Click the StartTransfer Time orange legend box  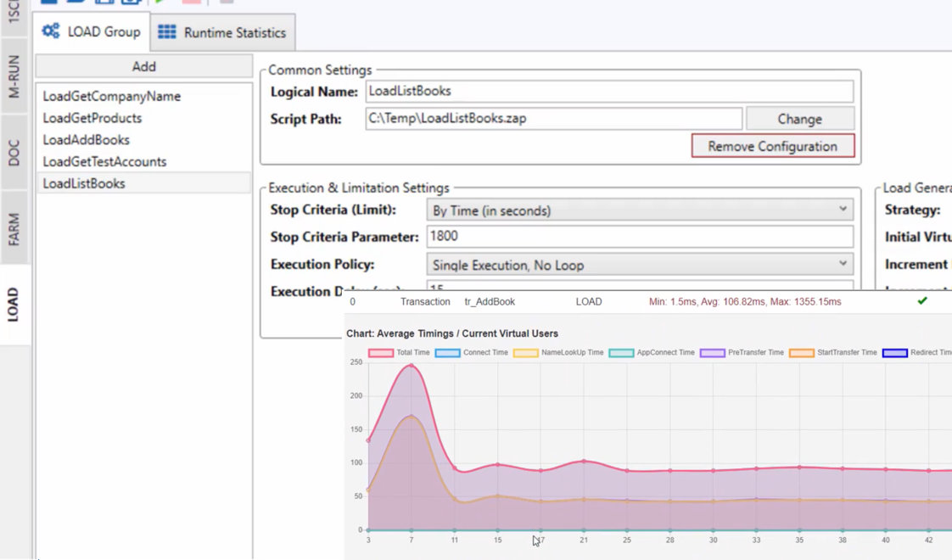pyautogui.click(x=801, y=352)
